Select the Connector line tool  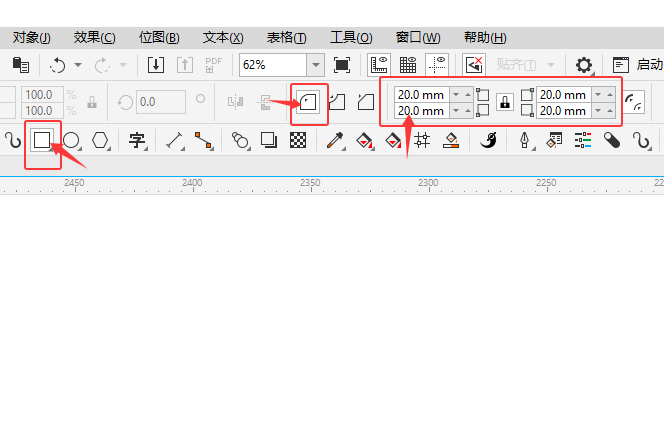(x=203, y=140)
